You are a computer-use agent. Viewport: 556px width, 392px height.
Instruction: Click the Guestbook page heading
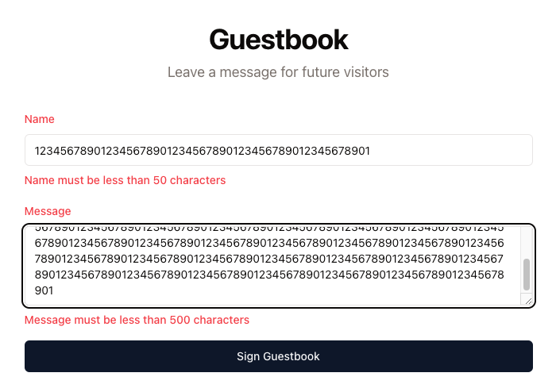pyautogui.click(x=279, y=40)
